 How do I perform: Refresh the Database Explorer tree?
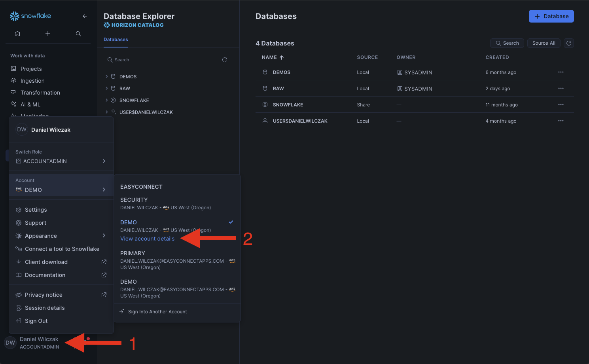coord(225,60)
